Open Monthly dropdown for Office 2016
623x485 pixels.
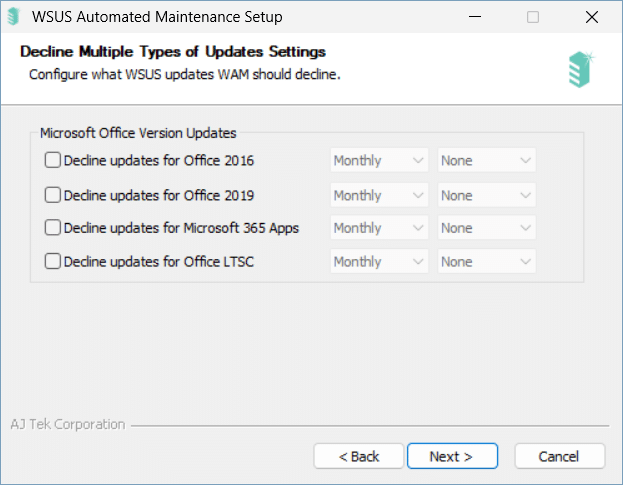coord(379,160)
